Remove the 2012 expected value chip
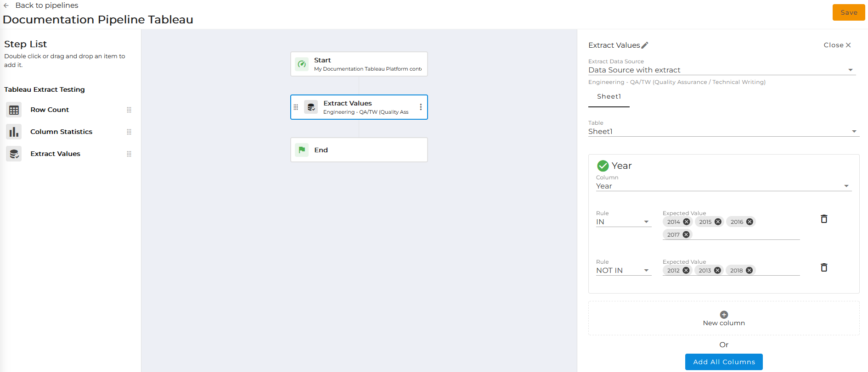The image size is (868, 372). coord(686,271)
